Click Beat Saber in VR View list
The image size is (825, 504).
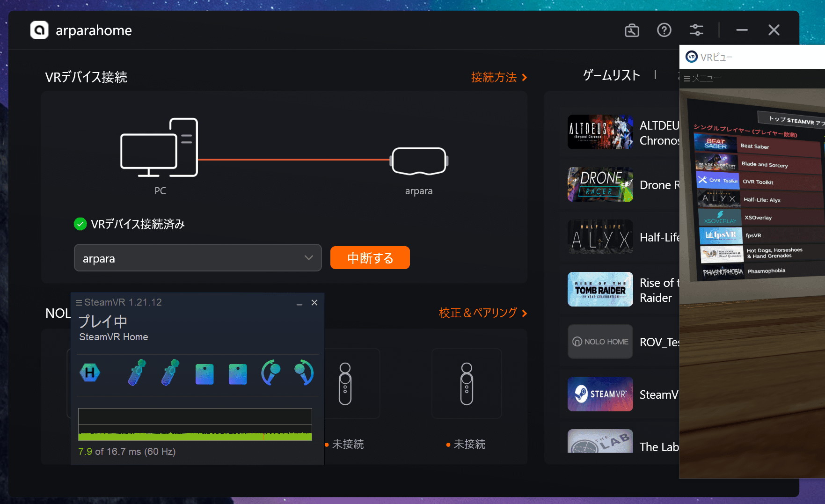(x=757, y=146)
